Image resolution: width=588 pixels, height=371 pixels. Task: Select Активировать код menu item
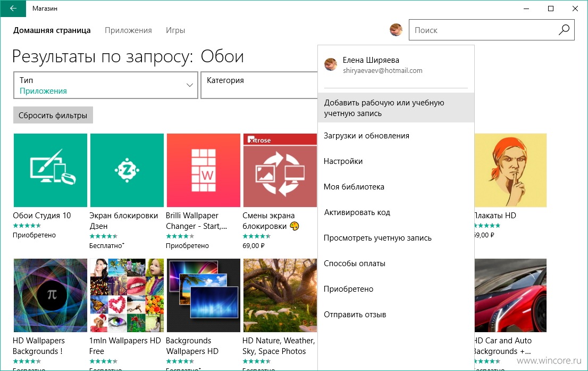coord(396,212)
